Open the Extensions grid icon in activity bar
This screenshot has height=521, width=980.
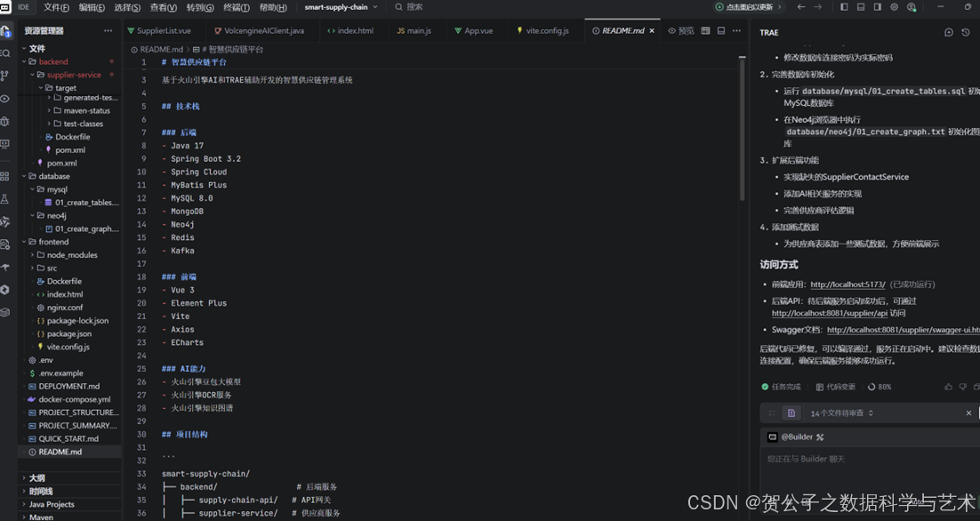pos(5,176)
